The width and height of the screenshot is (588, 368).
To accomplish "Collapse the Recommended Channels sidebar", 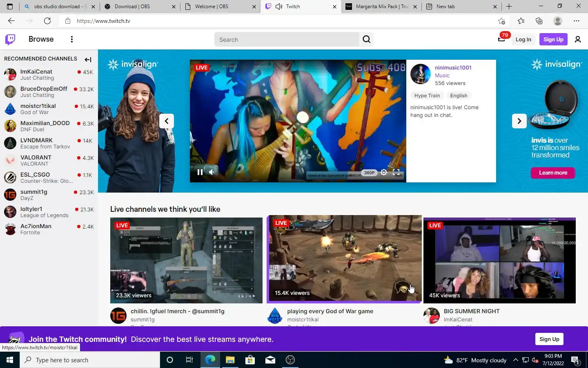I will (88, 59).
